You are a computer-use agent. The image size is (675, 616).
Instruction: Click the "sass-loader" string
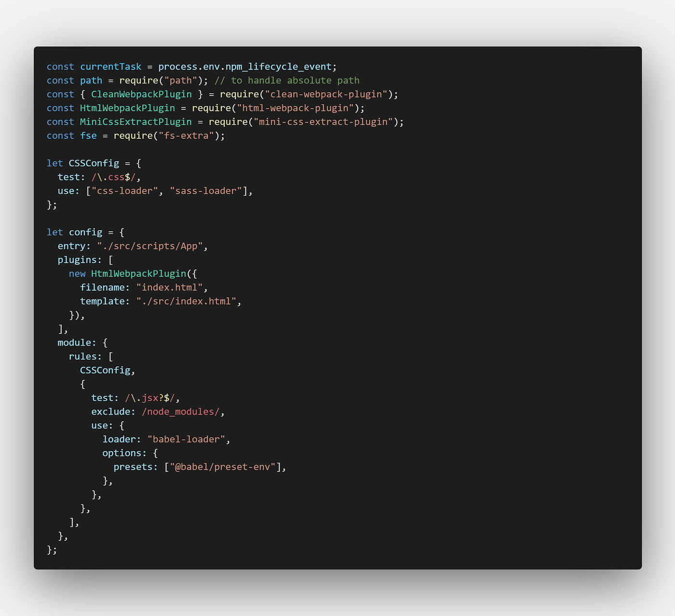[206, 191]
